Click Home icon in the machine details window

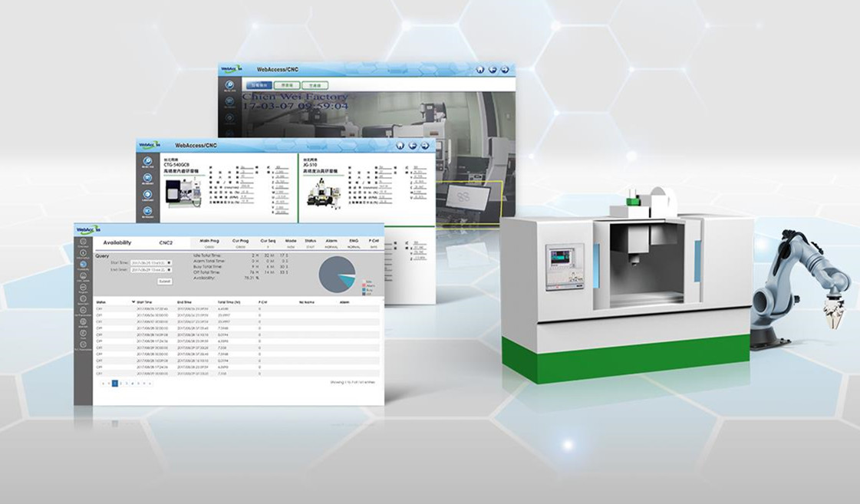tap(400, 145)
